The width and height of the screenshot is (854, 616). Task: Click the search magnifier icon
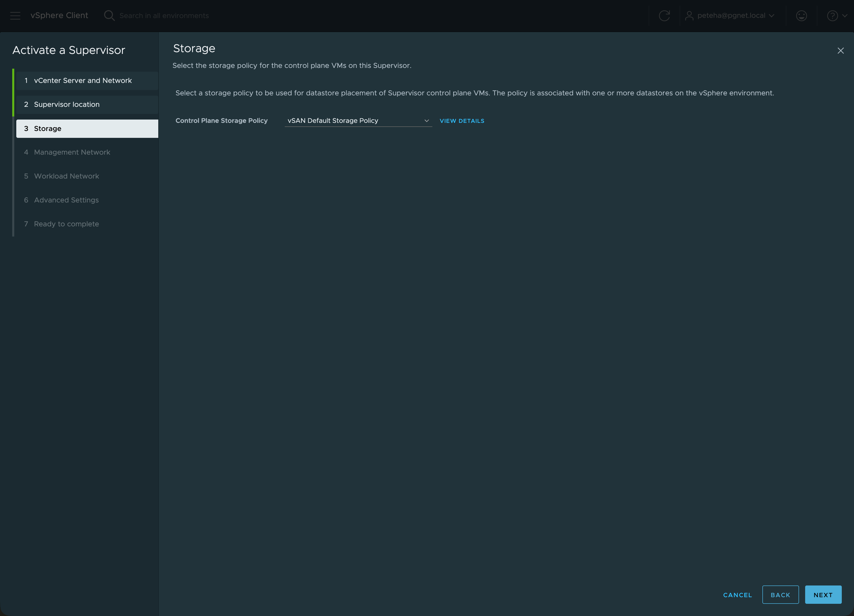coord(109,16)
